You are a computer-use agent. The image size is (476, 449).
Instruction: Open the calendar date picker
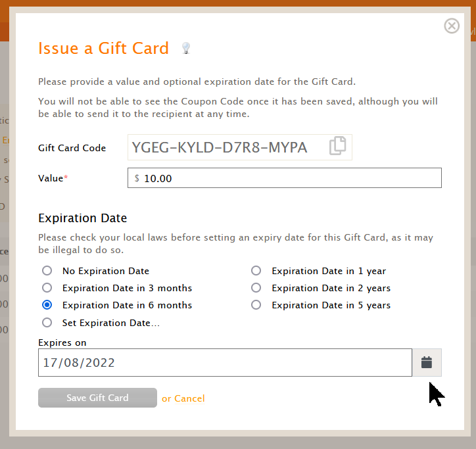[427, 362]
